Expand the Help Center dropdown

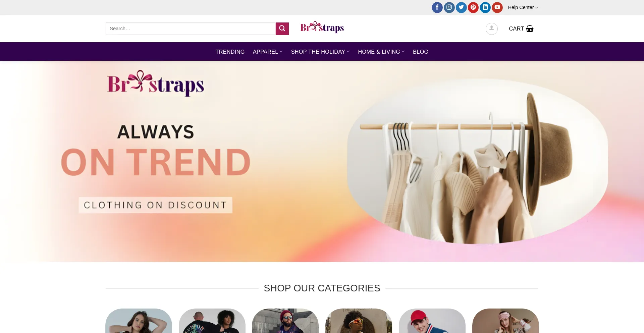[x=523, y=7]
